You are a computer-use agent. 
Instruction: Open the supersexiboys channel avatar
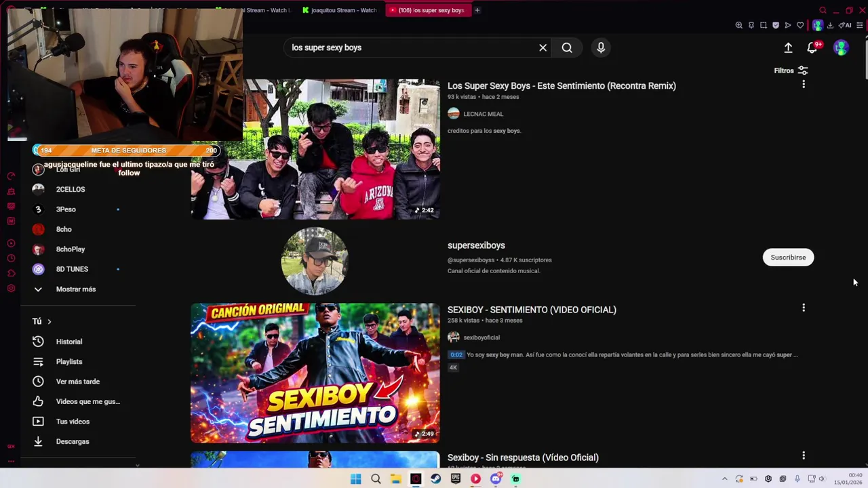[315, 261]
